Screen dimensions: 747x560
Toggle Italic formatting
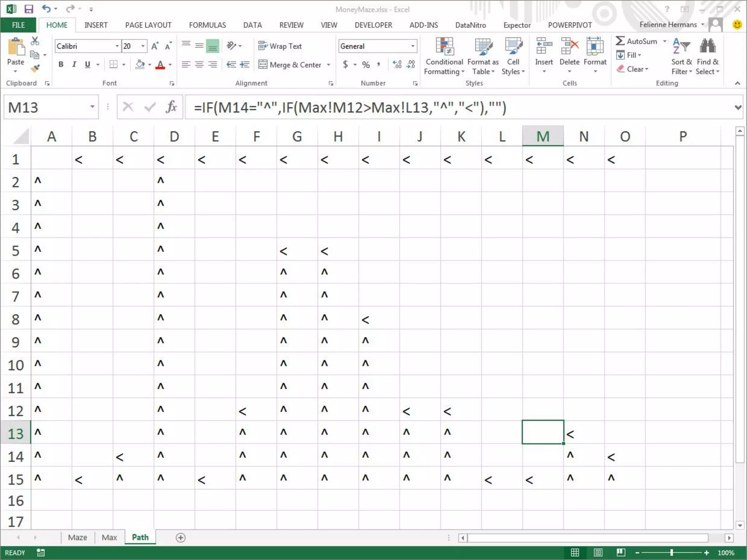(74, 65)
